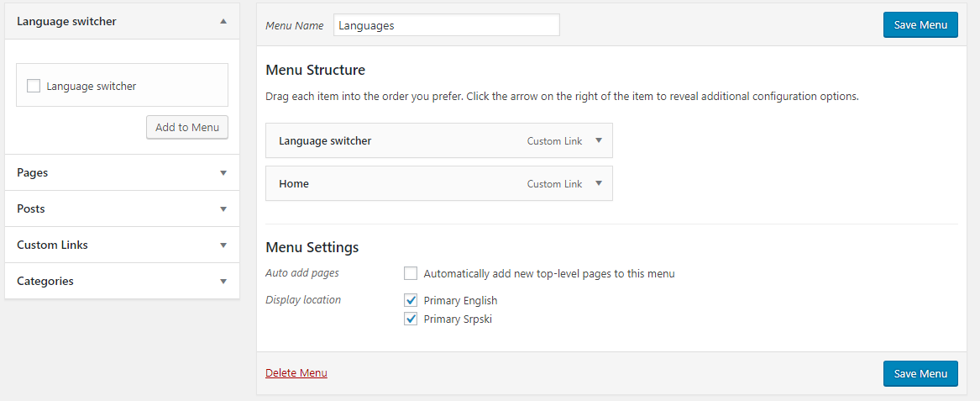The height and width of the screenshot is (401, 980).
Task: Expand the Posts panel arrow
Action: pos(223,209)
